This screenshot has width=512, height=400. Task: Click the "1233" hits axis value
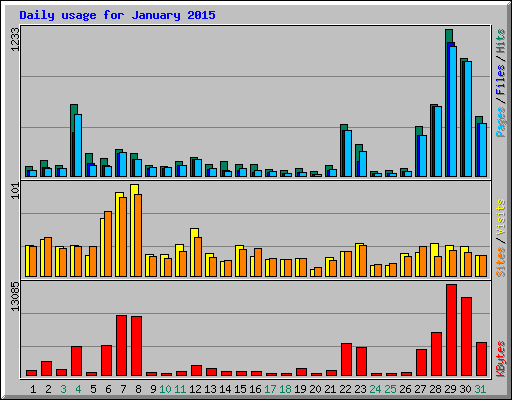15,39
